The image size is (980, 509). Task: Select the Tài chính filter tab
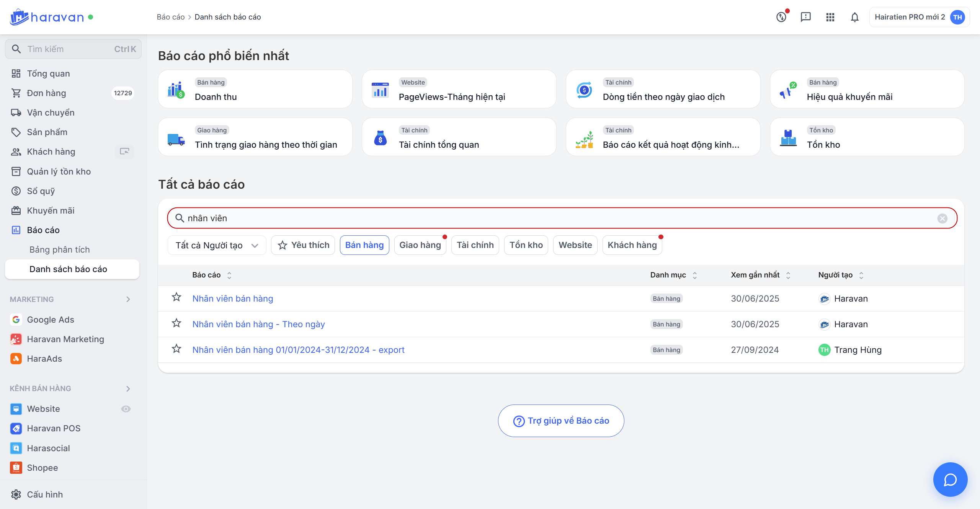click(x=475, y=245)
